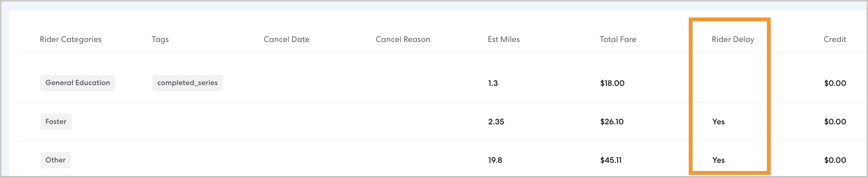Click the $26.10 total fare cell
The width and height of the screenshot is (868, 178).
pos(612,122)
